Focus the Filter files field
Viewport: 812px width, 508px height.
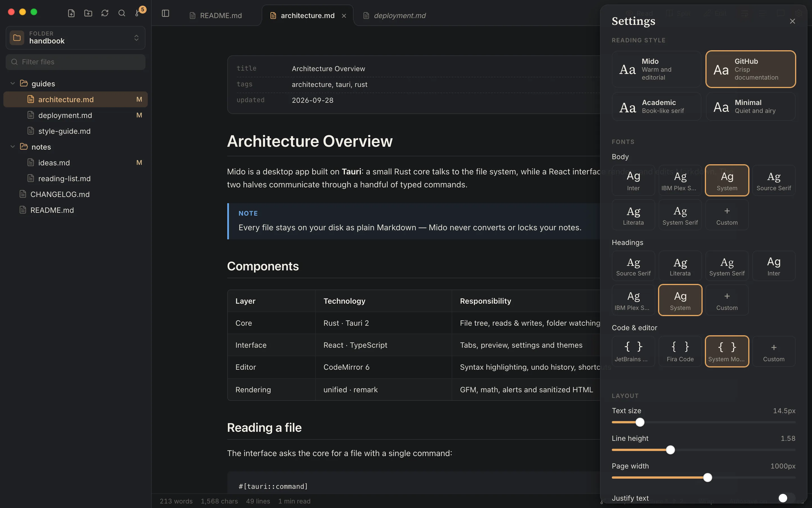(76, 62)
